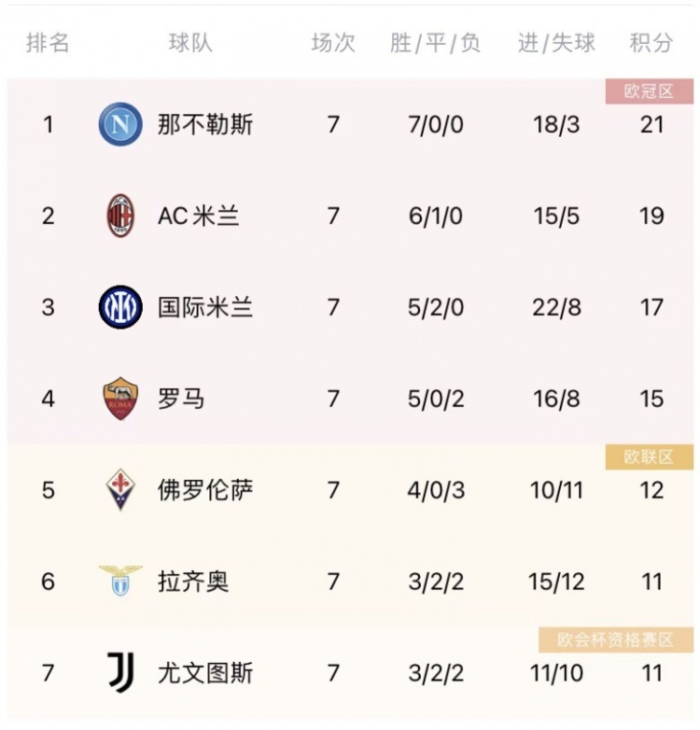This screenshot has height=730, width=700.
Task: Open the AC Milan crest icon
Action: (120, 216)
